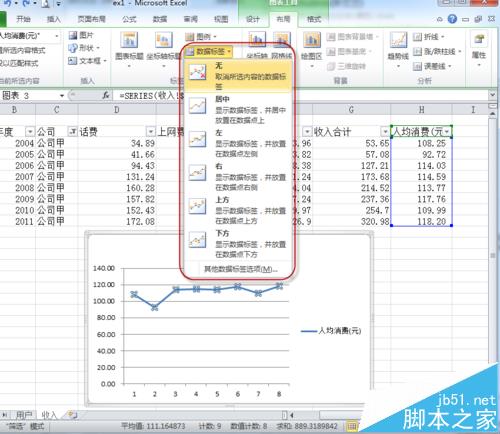500x434 pixels.
Task: Minimize the ribbon using the caret icon
Action: tap(440, 19)
